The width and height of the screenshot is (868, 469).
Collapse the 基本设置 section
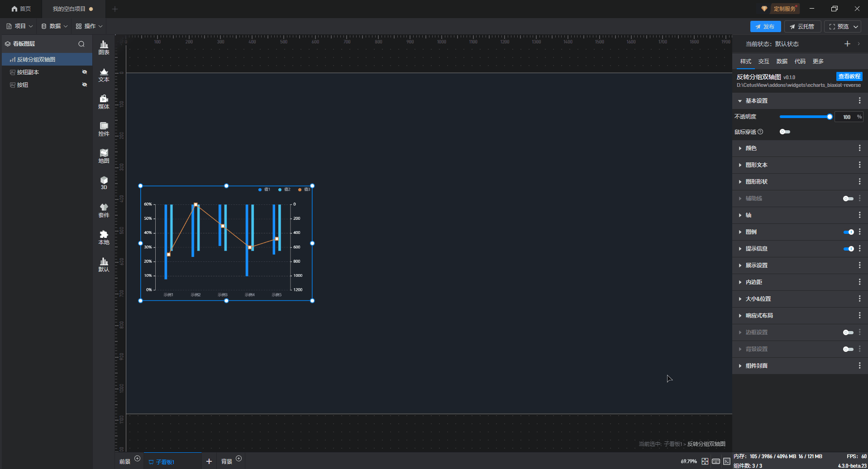(x=740, y=101)
